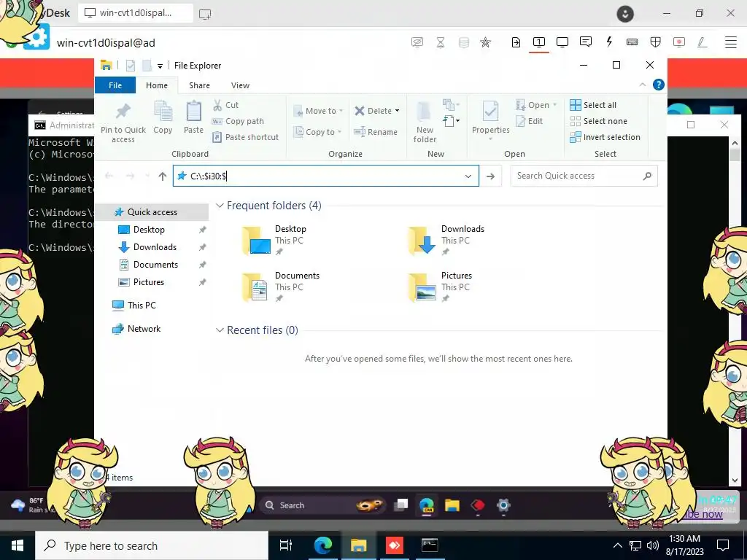The image size is (747, 560).
Task: Click the Up arrow navigation button
Action: [163, 176]
